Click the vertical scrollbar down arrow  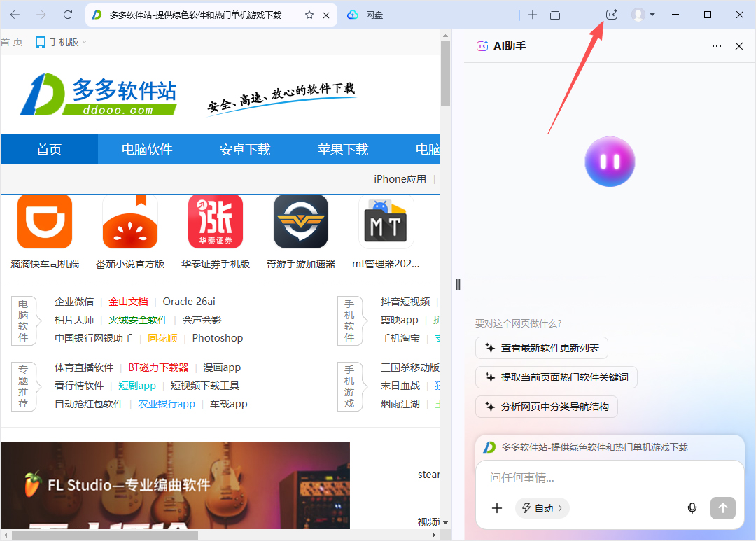point(445,523)
